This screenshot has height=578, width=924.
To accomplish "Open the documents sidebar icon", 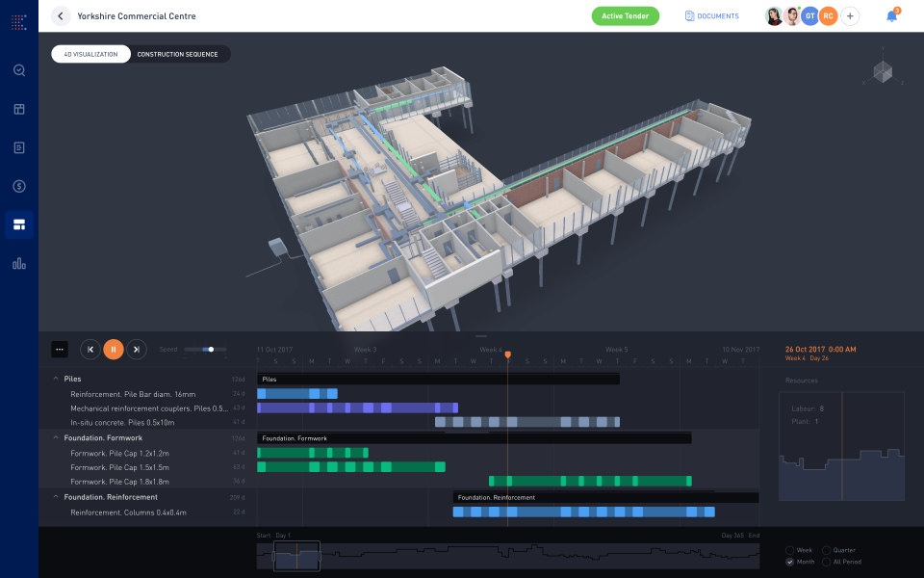I will [x=18, y=146].
